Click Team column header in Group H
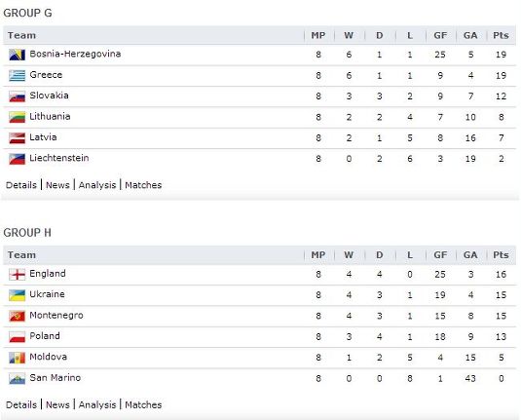 pyautogui.click(x=21, y=255)
